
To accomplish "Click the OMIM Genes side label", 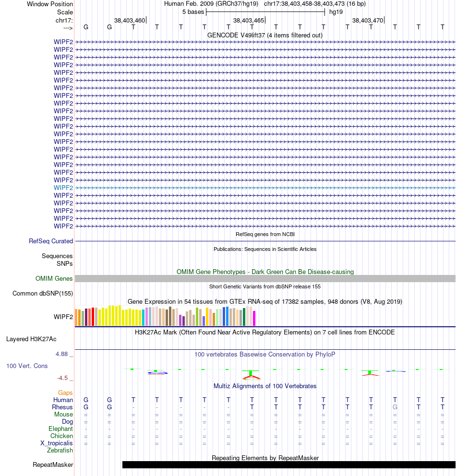I will click(x=54, y=278).
